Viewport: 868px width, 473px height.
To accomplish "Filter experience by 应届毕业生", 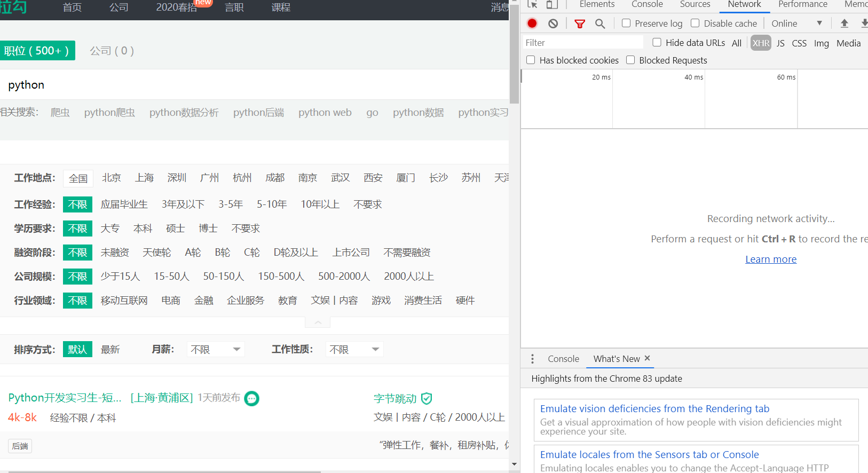I will point(124,204).
